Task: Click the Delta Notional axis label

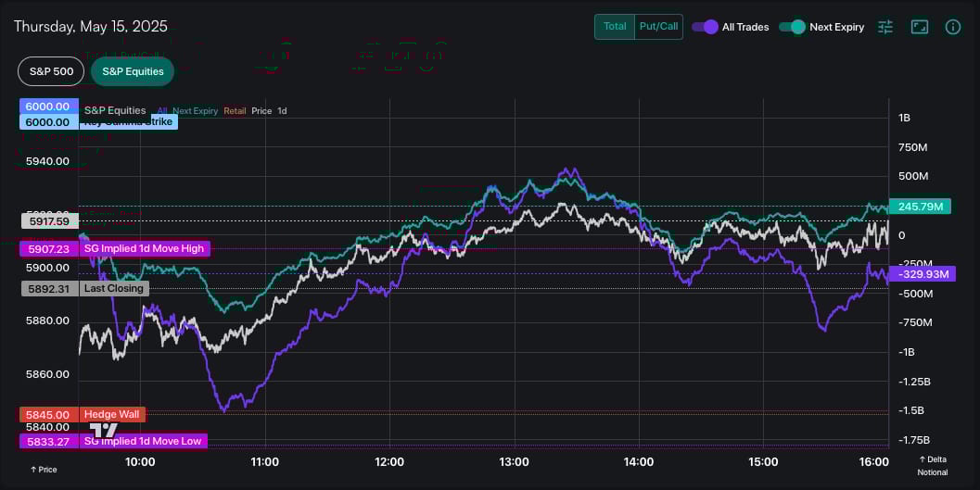Action: (933, 466)
